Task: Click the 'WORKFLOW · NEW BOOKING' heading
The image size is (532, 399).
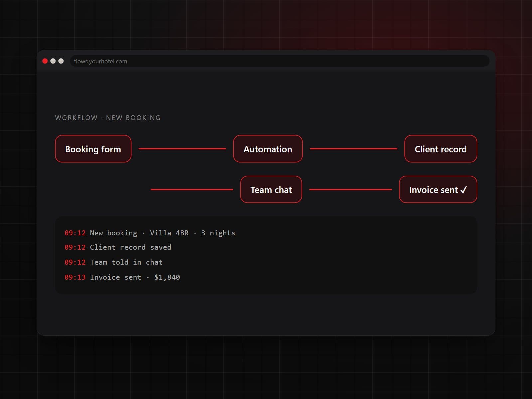Action: click(108, 118)
